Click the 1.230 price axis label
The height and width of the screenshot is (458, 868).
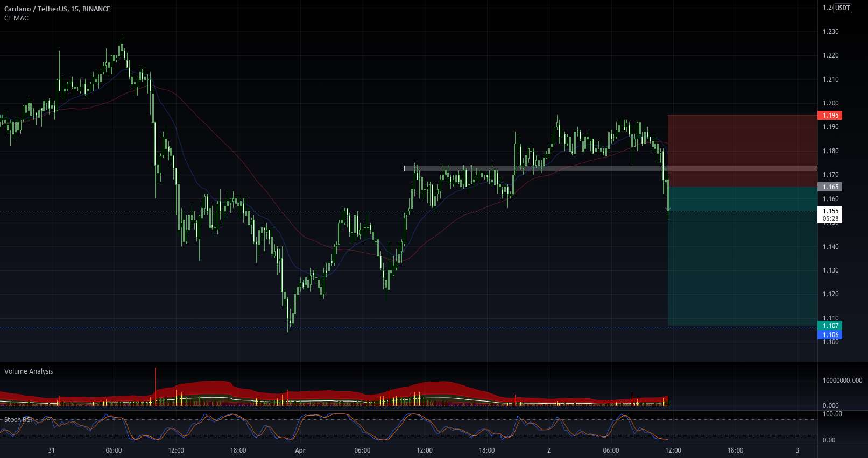pos(830,32)
